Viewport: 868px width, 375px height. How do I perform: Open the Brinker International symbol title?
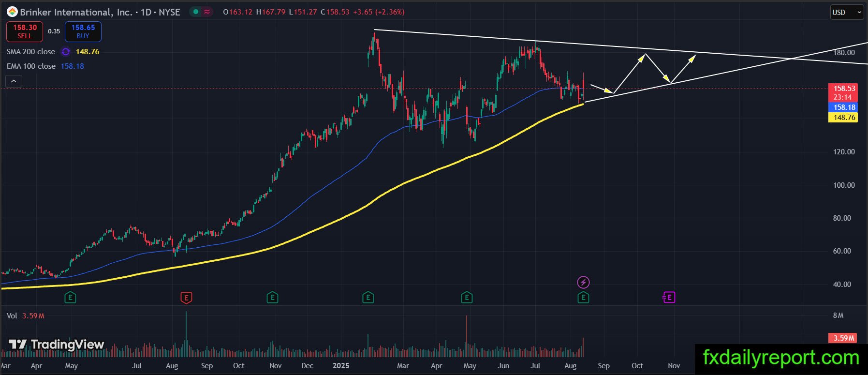click(100, 12)
